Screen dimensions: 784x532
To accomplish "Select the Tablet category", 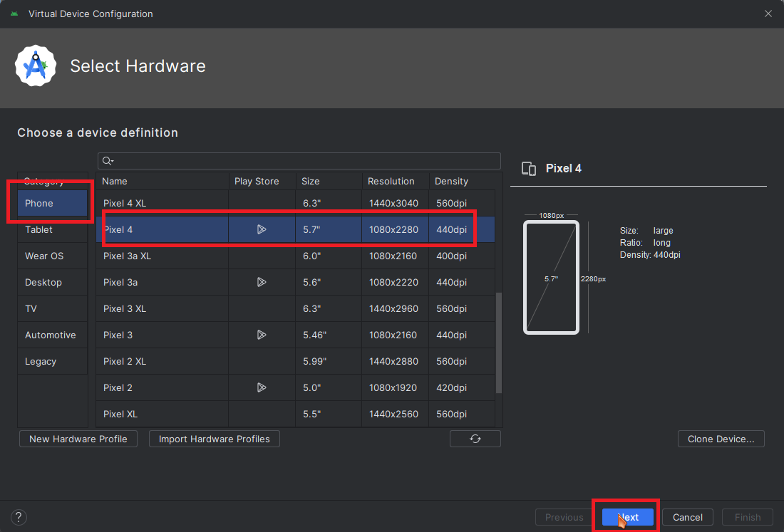I will (53, 230).
